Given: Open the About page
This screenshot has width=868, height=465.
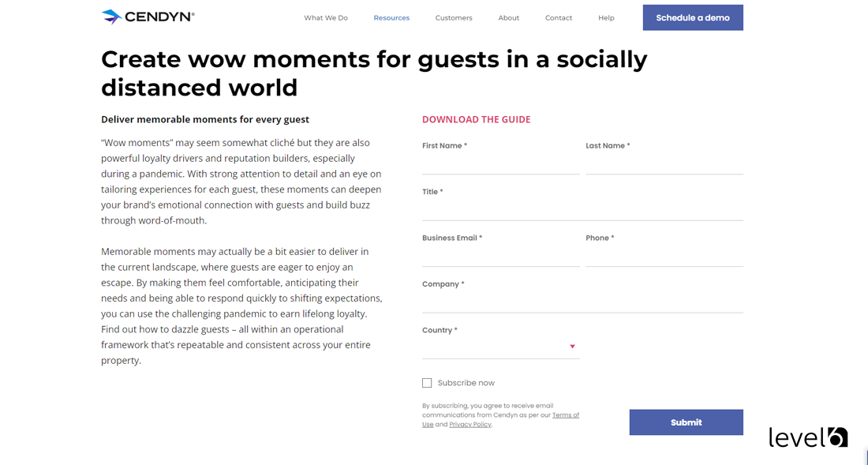Looking at the screenshot, I should click(508, 17).
